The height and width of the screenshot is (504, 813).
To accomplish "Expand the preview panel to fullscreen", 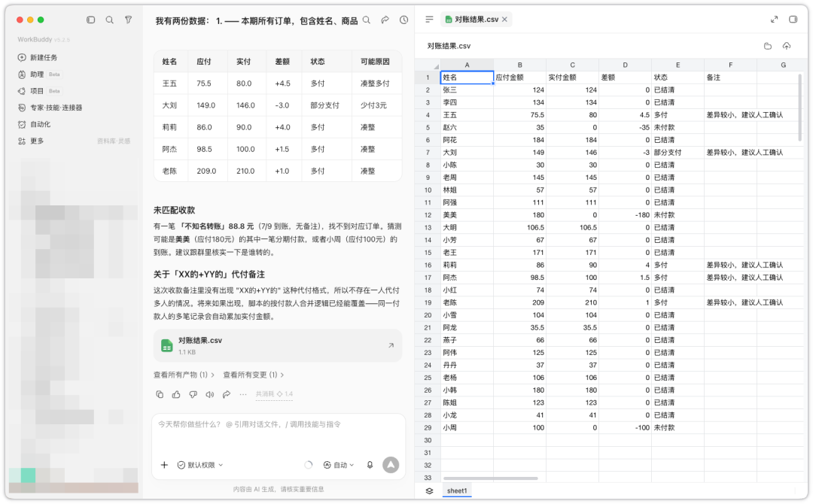I will click(x=774, y=20).
